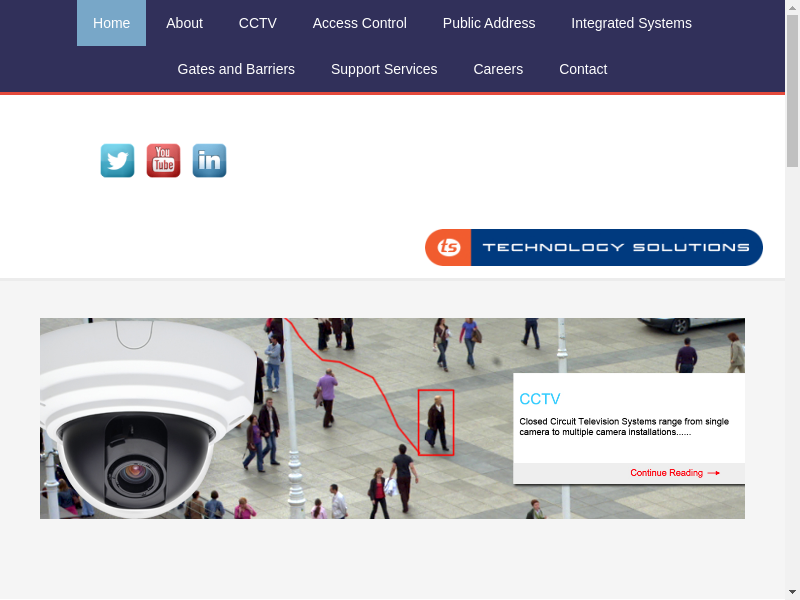Open the YouTube social icon
The image size is (800, 600).
163,161
